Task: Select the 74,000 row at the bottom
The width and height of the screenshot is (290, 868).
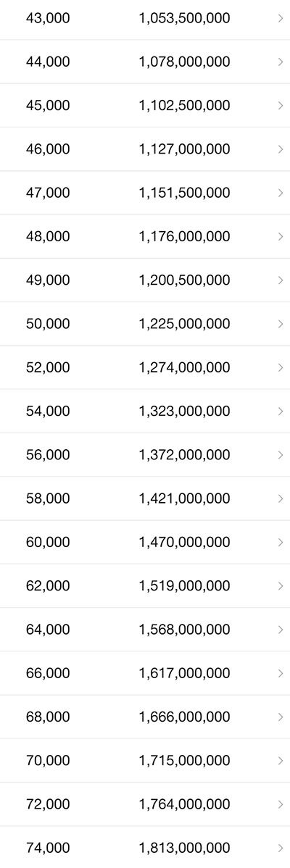Action: (145, 848)
